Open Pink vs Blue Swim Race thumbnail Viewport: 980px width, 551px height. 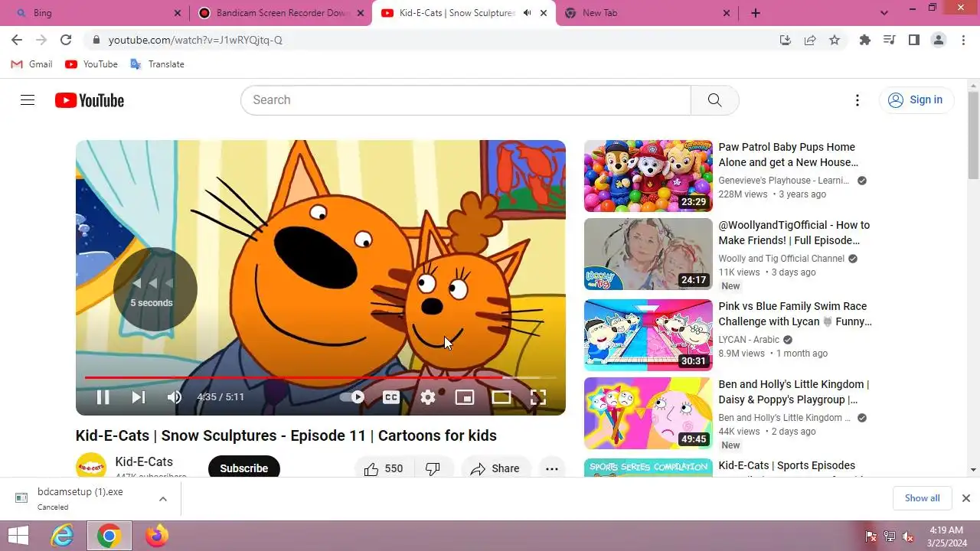click(648, 335)
